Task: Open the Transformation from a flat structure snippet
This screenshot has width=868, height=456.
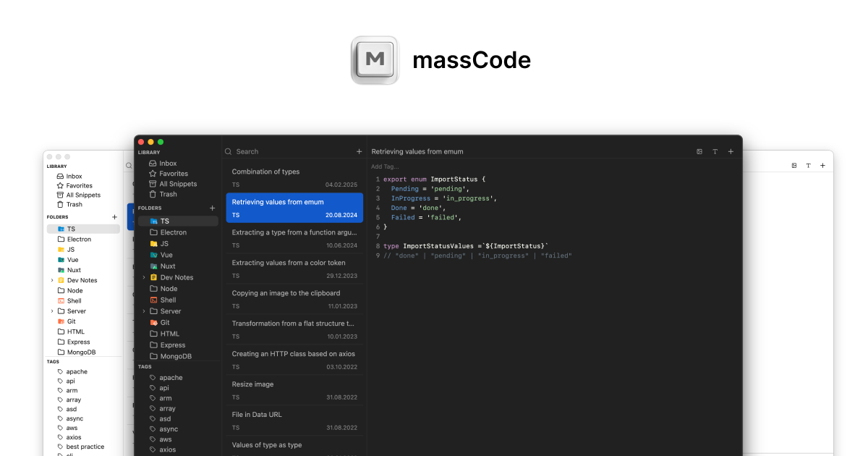Action: click(294, 329)
